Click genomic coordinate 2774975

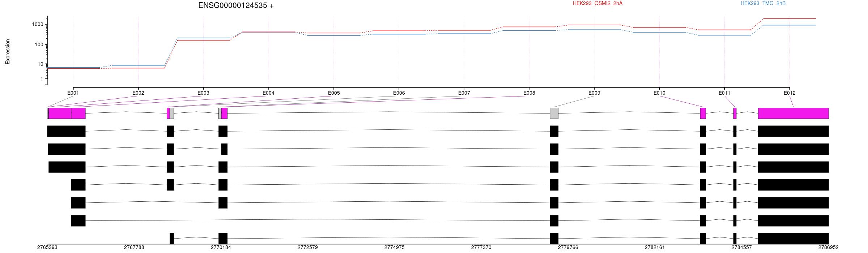click(394, 248)
